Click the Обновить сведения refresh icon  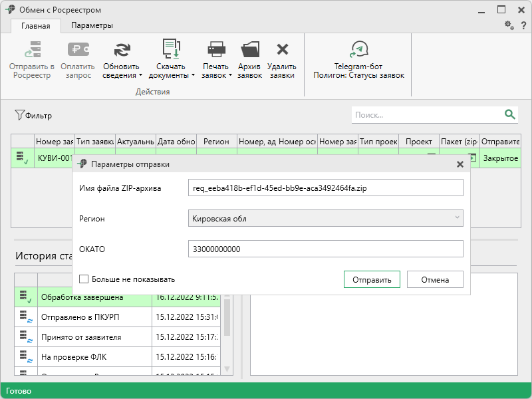pyautogui.click(x=121, y=50)
